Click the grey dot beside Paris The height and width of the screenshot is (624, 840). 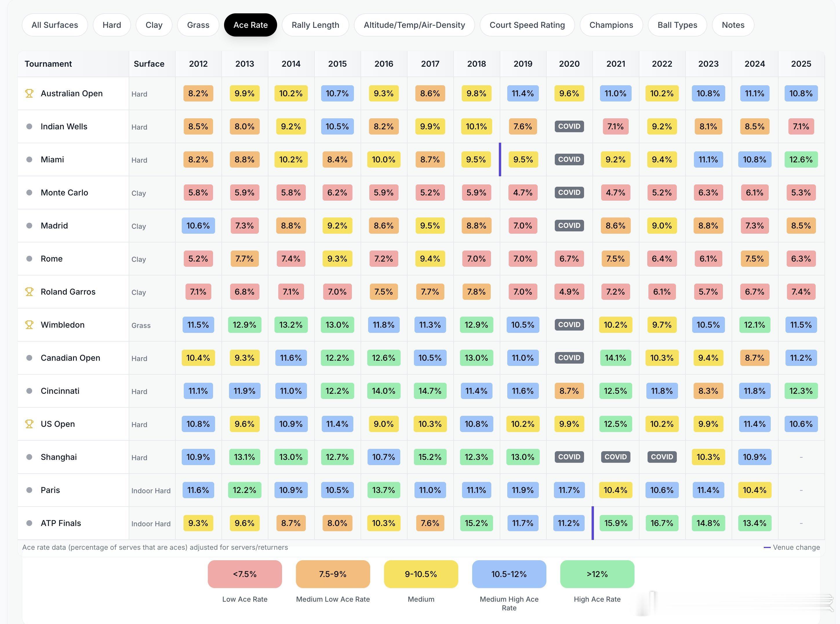(29, 490)
